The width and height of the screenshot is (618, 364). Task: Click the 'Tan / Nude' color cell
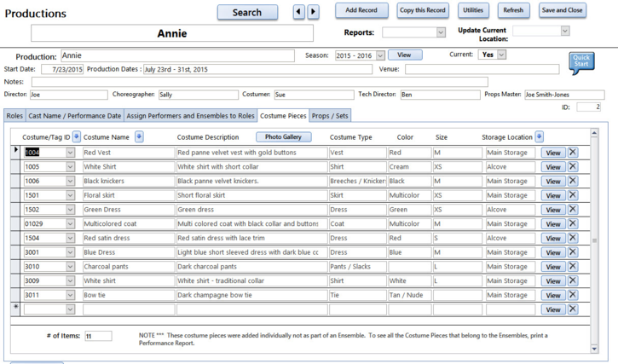click(x=409, y=295)
